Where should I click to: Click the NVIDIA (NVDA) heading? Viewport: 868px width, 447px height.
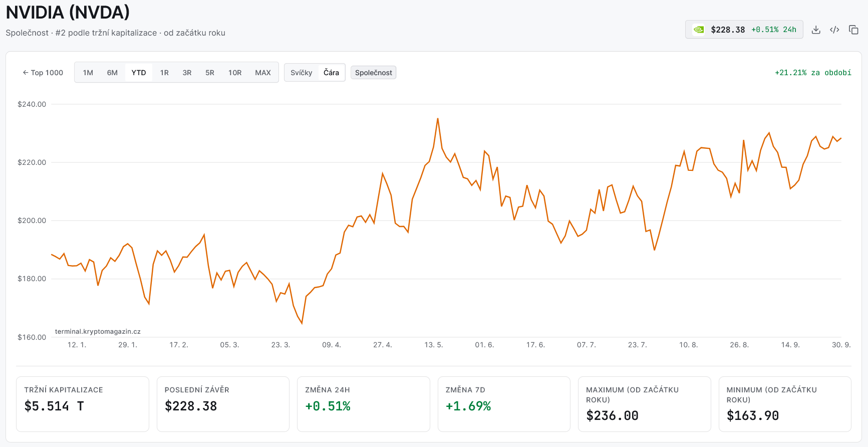[68, 12]
